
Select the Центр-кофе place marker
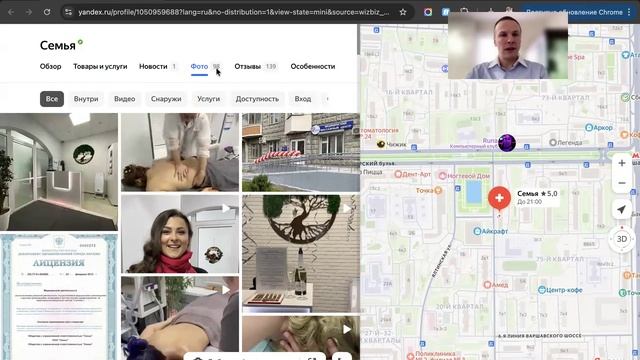pos(560,290)
